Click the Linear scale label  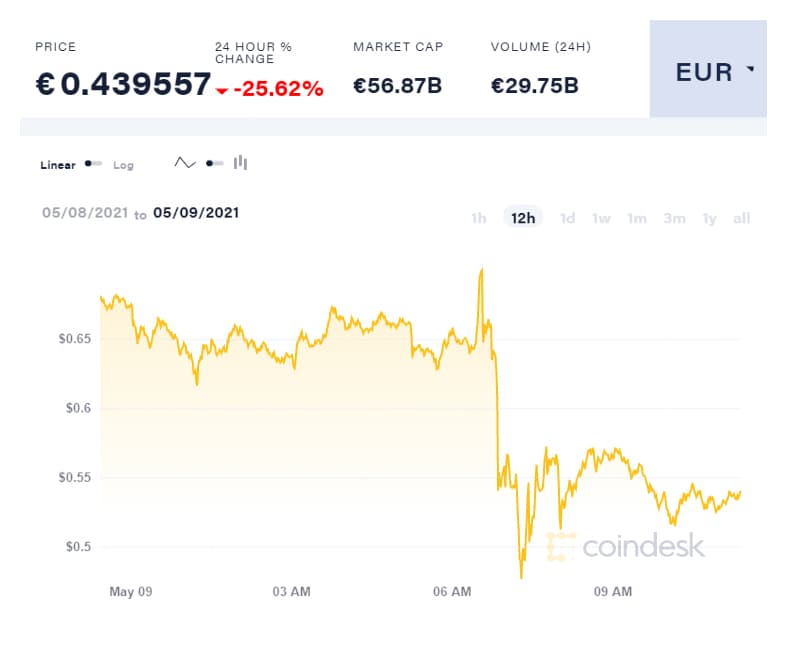pos(58,165)
